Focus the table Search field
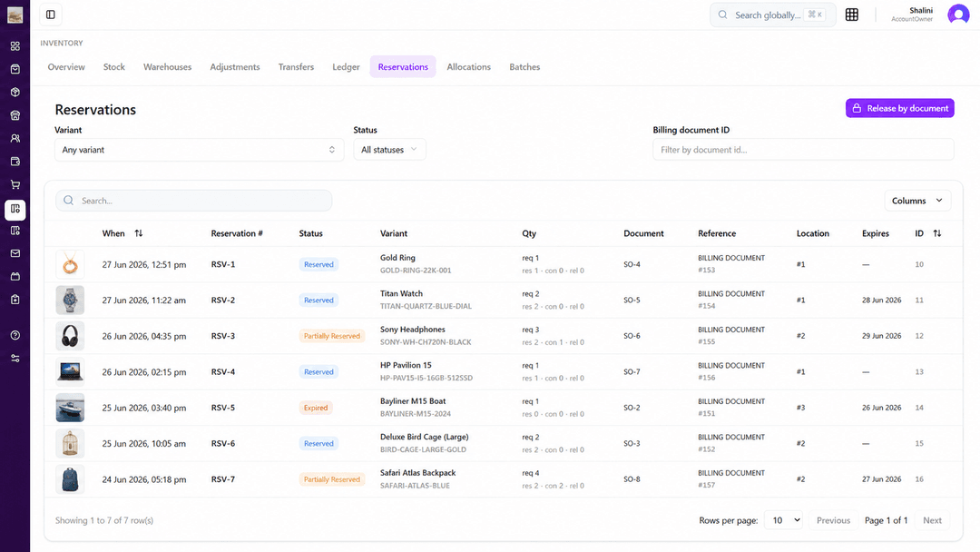The width and height of the screenshot is (980, 552). click(194, 201)
